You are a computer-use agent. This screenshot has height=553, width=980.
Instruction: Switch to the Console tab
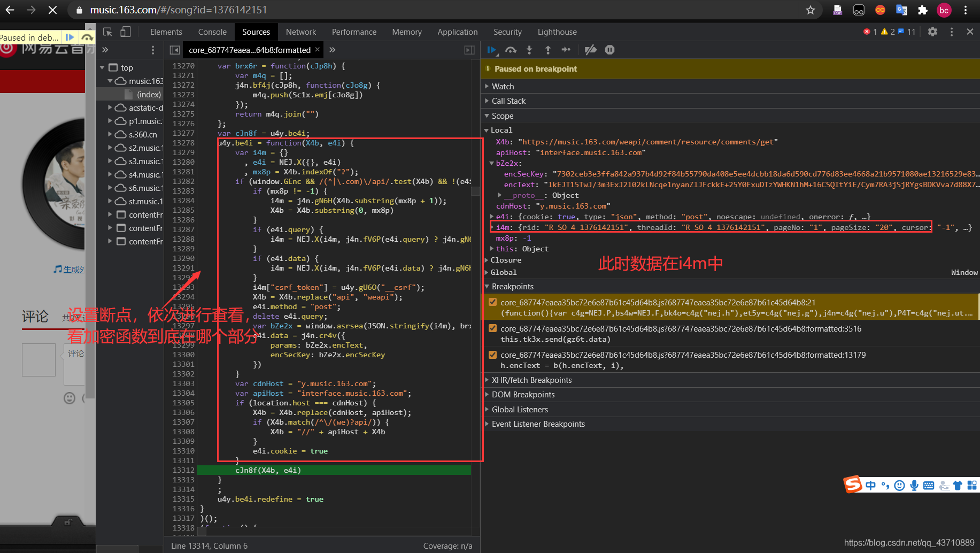[x=212, y=32]
